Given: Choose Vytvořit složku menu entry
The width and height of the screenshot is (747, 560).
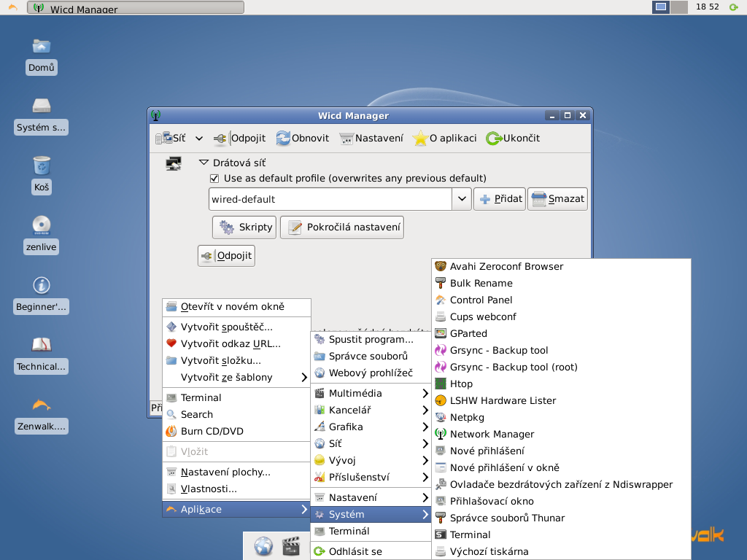Looking at the screenshot, I should (237, 360).
